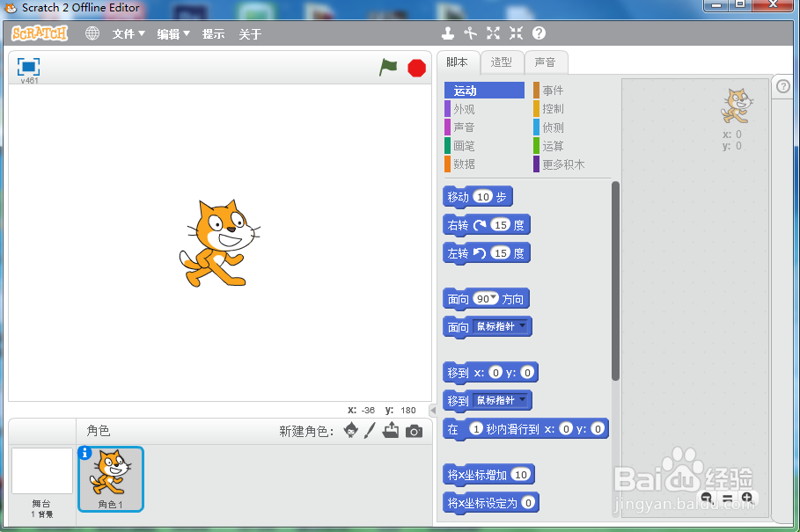The width and height of the screenshot is (800, 532).
Task: Click y value field in 移到 block
Action: click(527, 373)
